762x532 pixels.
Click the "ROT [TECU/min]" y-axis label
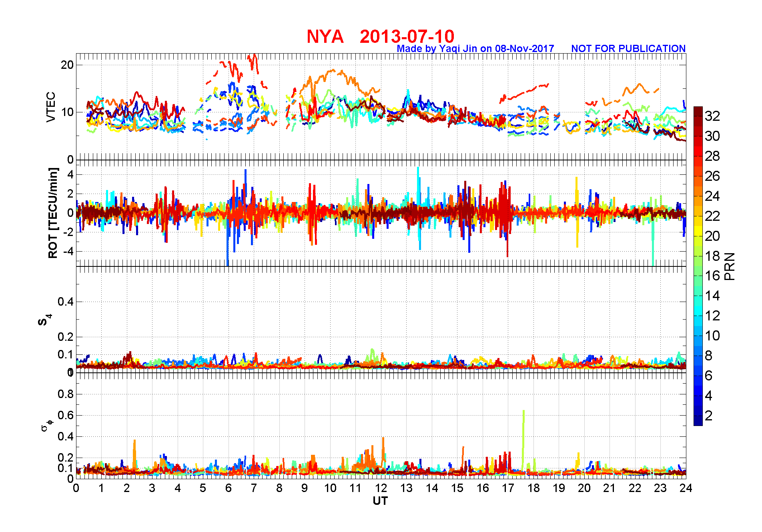[x=53, y=213]
